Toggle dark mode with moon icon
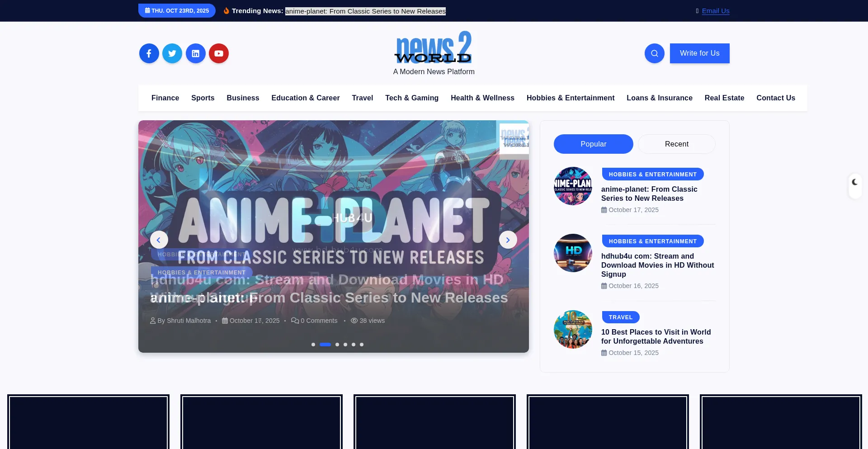Viewport: 868px width, 449px height. (854, 182)
